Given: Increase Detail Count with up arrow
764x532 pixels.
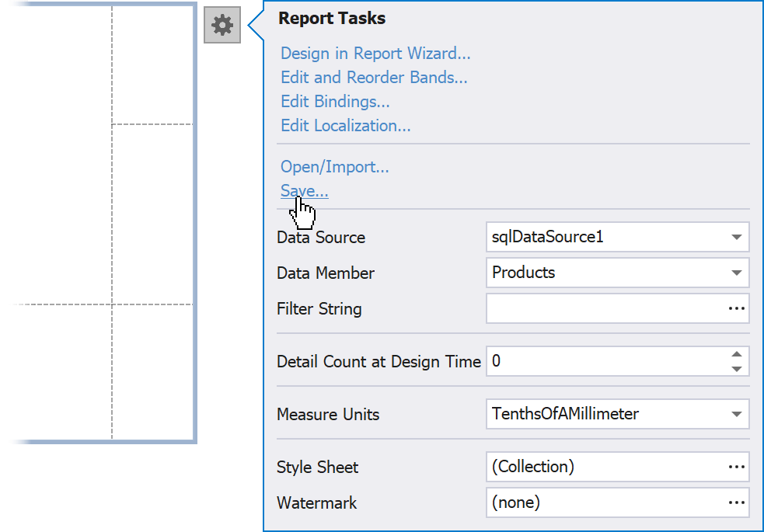Looking at the screenshot, I should [736, 354].
